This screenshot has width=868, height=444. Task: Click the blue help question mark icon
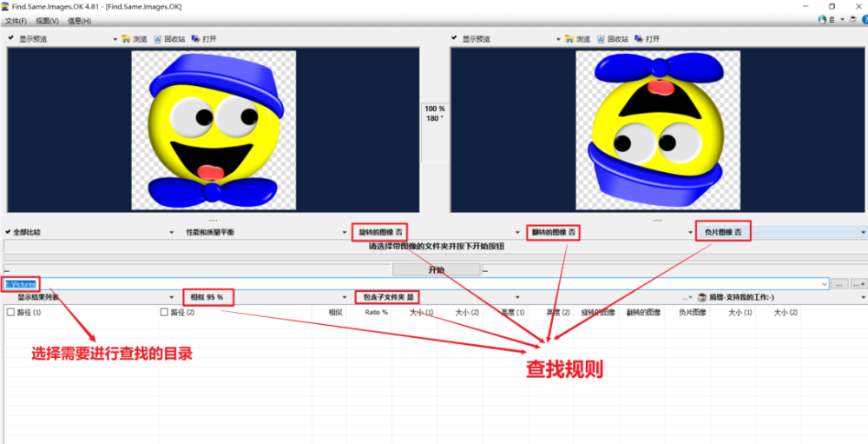point(865,20)
